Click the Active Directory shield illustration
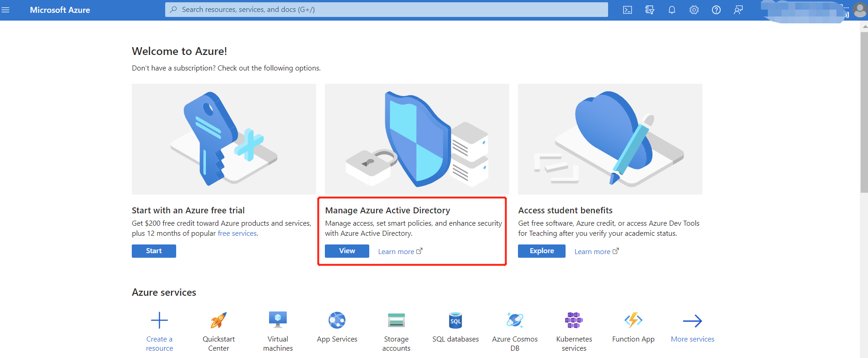 click(x=417, y=139)
